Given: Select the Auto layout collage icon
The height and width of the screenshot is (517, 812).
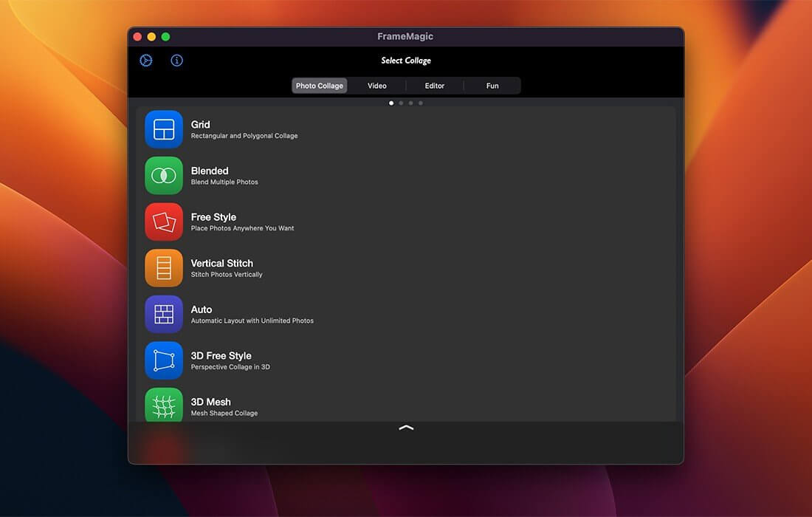Looking at the screenshot, I should pyautogui.click(x=164, y=314).
